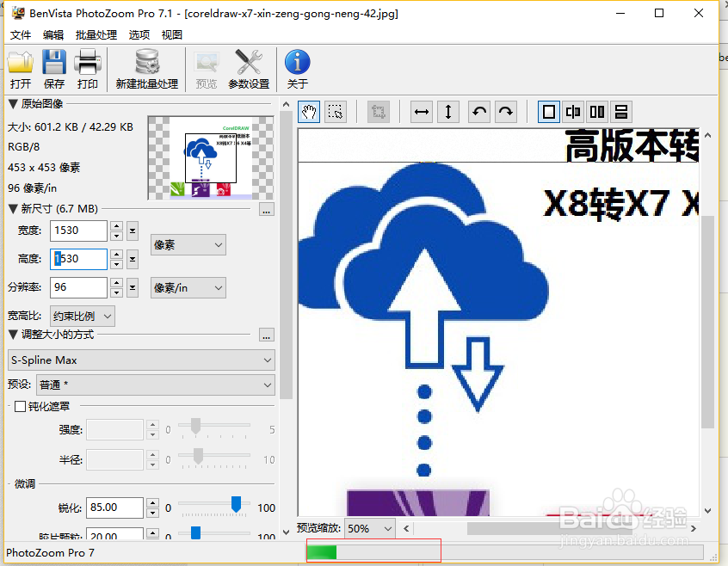Image resolution: width=728 pixels, height=566 pixels.
Task: Open the 编辑 menu
Action: pos(53,34)
